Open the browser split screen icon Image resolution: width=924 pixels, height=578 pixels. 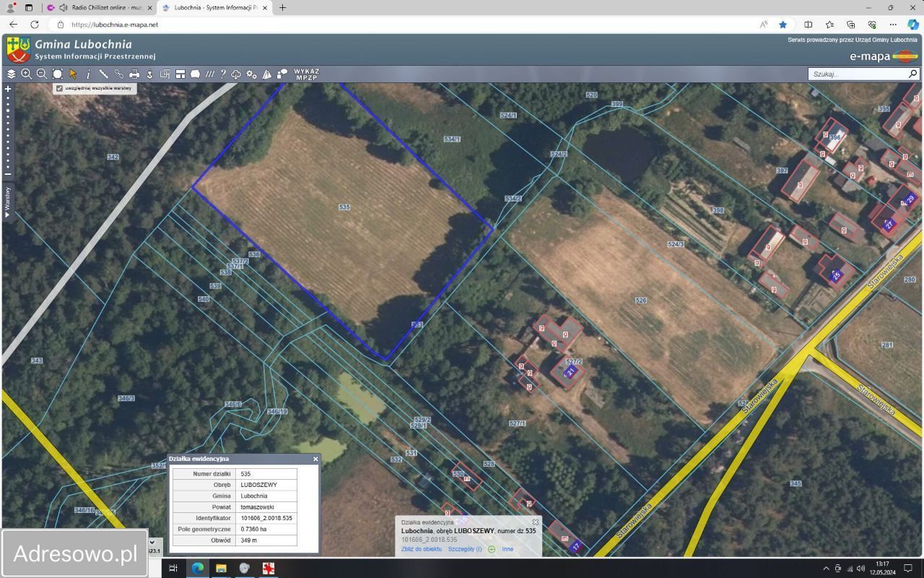click(x=808, y=25)
